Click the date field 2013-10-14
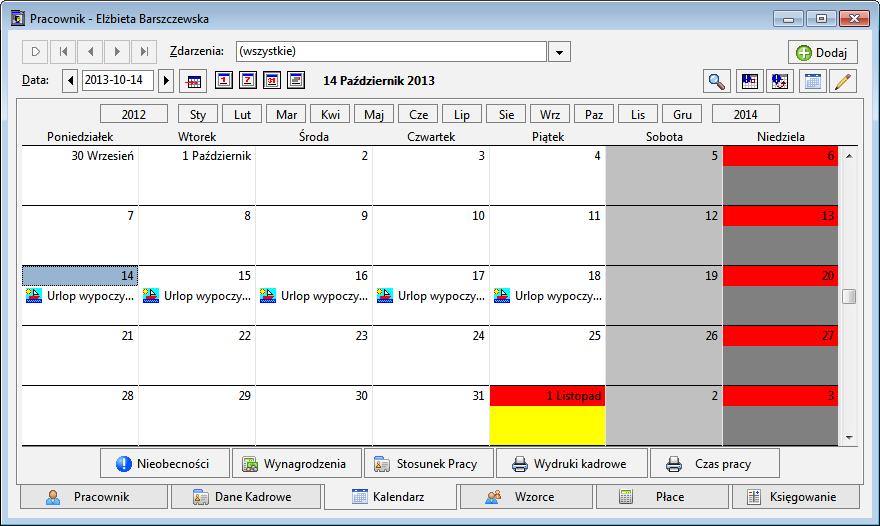 coord(117,80)
